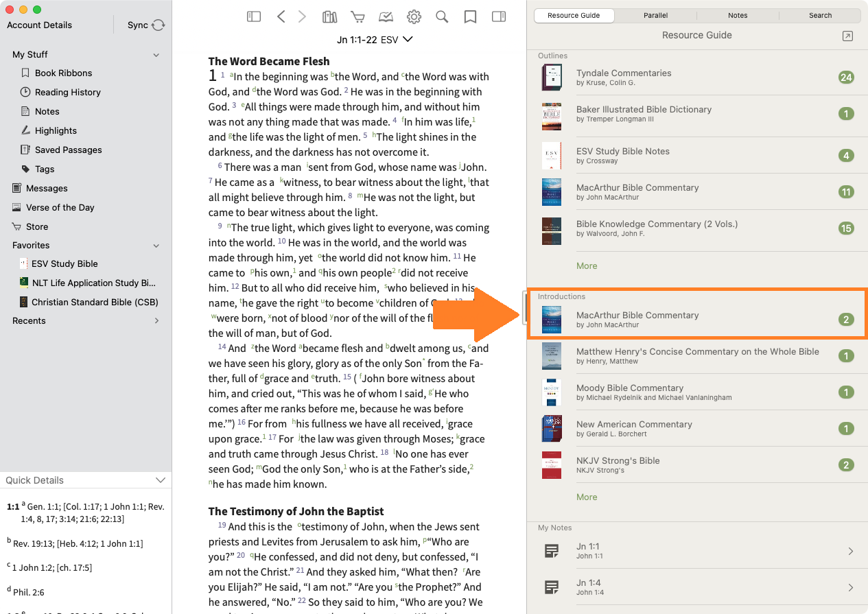Open Book Ribbons in My Stuff

(63, 73)
